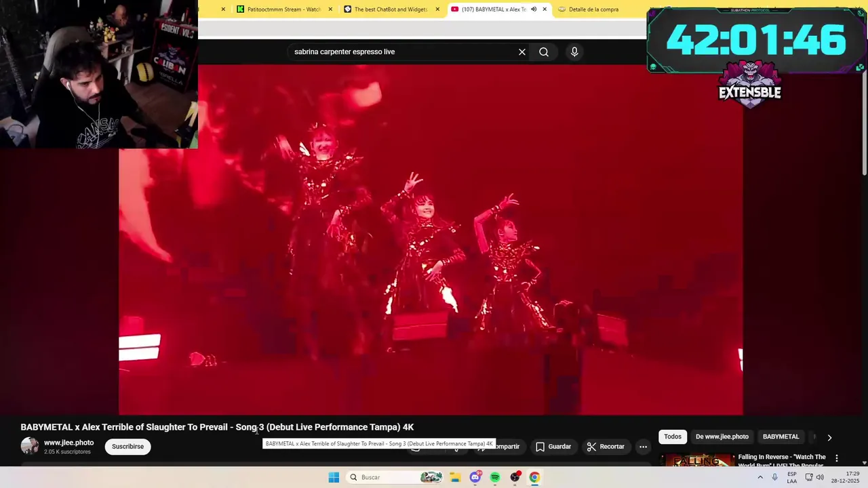Image resolution: width=868 pixels, height=488 pixels.
Task: Clip the video with Recortar button
Action: pyautogui.click(x=606, y=447)
